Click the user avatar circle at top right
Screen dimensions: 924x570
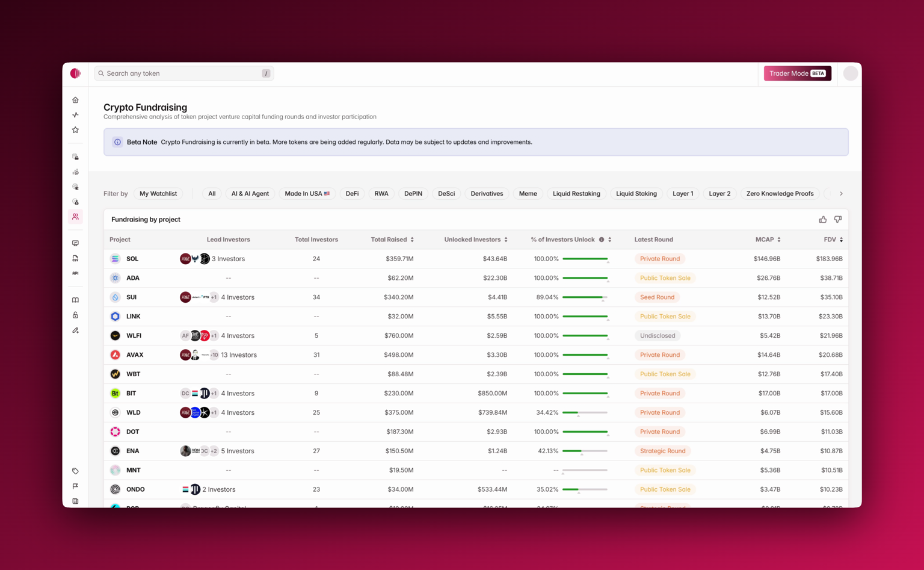click(x=850, y=73)
